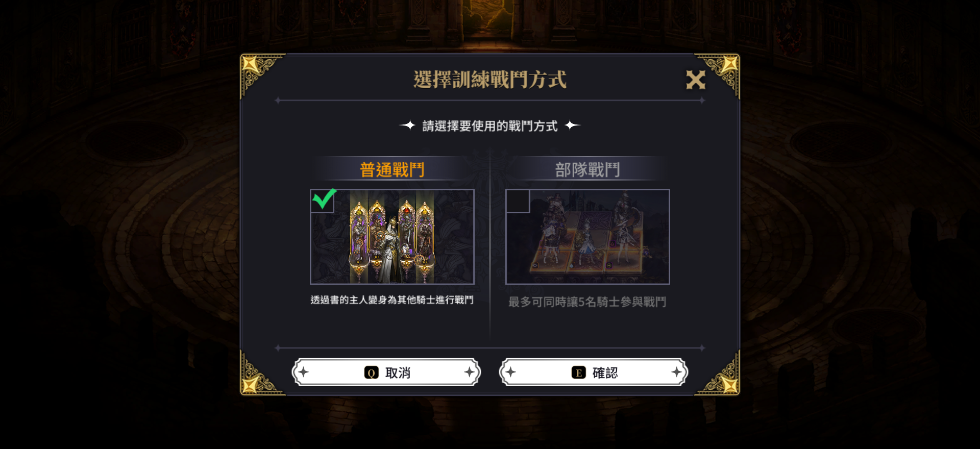Image resolution: width=980 pixels, height=449 pixels.
Task: Click the 取消 cancel button
Action: 386,372
